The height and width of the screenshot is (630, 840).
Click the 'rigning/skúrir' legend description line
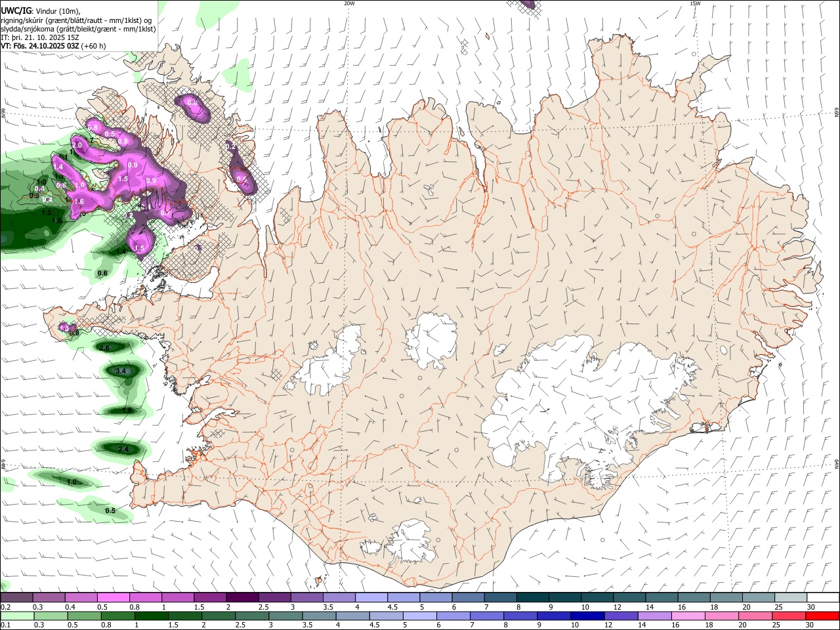pos(76,20)
